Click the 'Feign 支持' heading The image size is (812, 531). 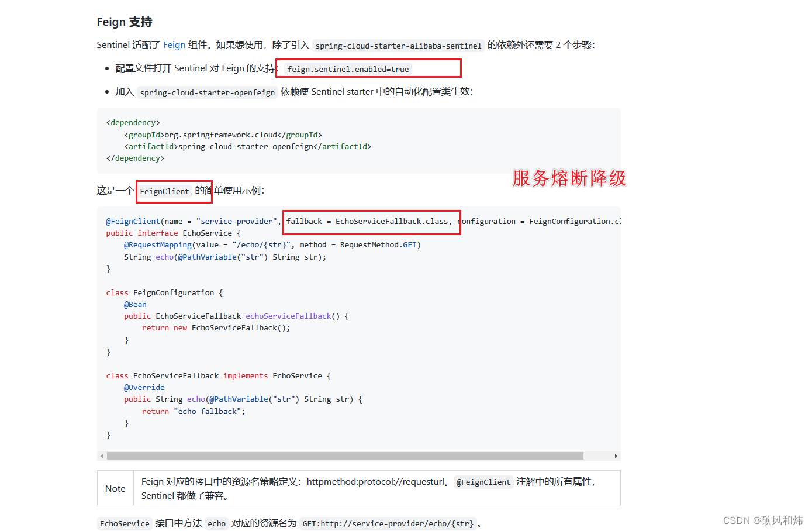click(x=125, y=22)
